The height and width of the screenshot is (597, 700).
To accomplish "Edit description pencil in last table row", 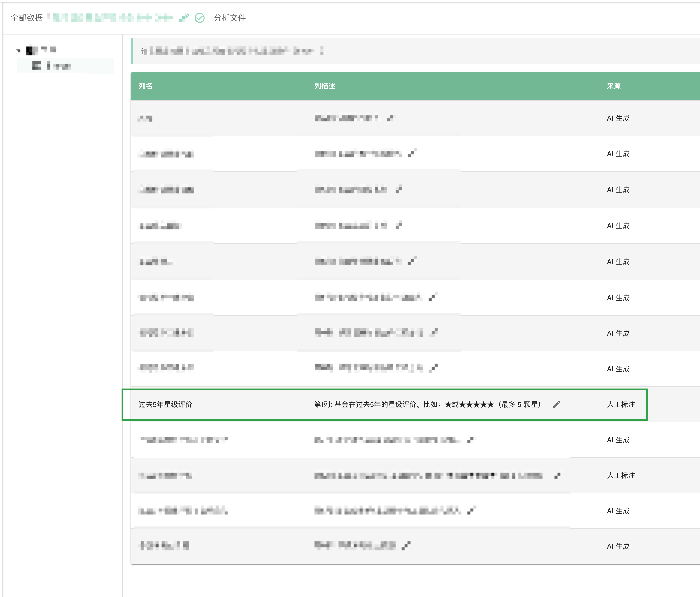I will (x=406, y=546).
